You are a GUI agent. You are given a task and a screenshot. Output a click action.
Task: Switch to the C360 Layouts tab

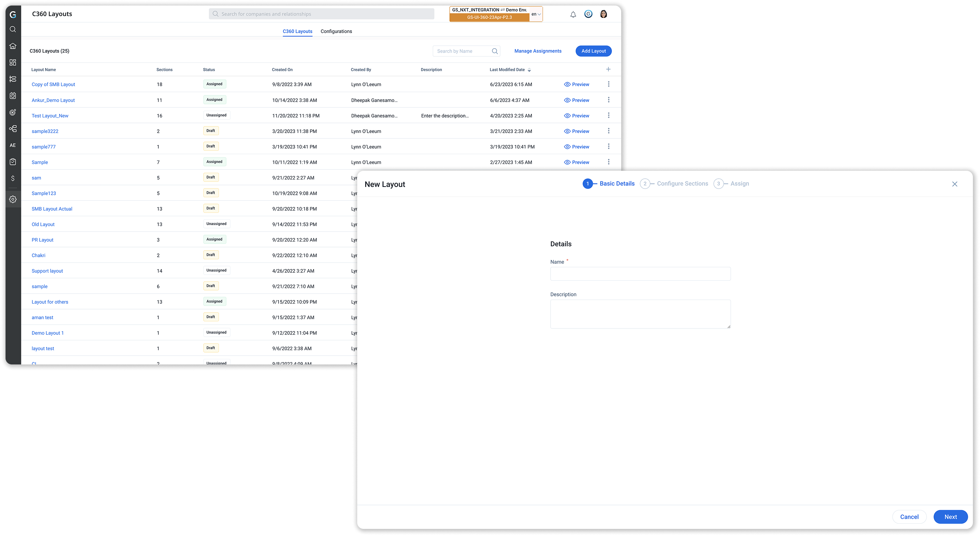(x=298, y=31)
